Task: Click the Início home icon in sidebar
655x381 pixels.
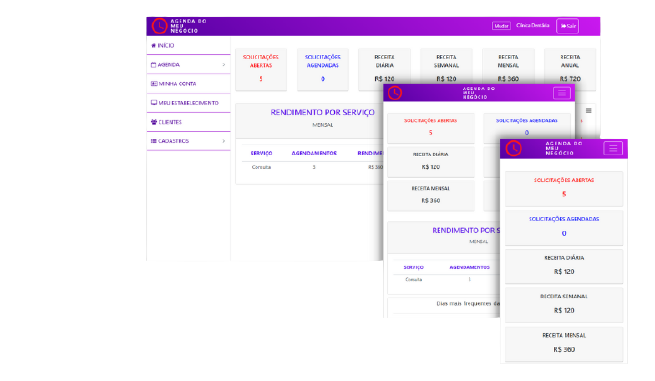Action: [x=153, y=46]
